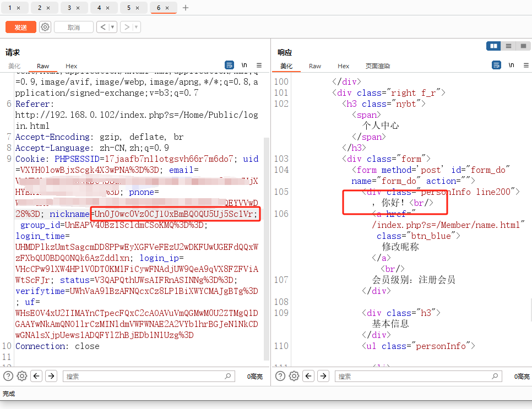Jump to previous match in request search

pyautogui.click(x=37, y=376)
